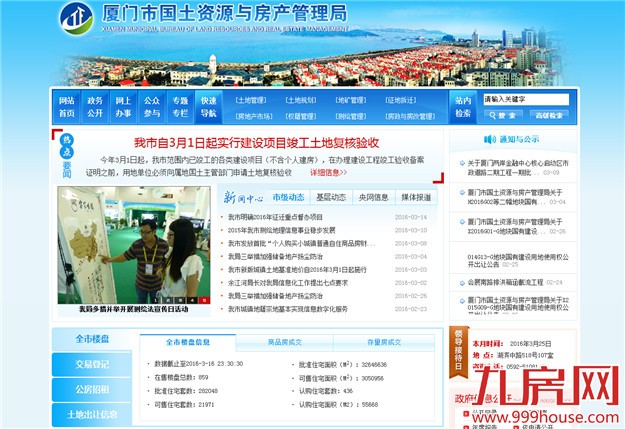Select the 交易登记 sidebar button
The image size is (625, 429).
(92, 364)
